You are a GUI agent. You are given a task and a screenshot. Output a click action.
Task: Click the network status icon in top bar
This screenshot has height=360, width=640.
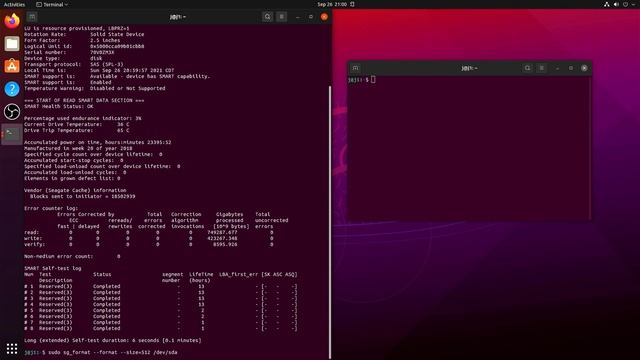coord(607,4)
